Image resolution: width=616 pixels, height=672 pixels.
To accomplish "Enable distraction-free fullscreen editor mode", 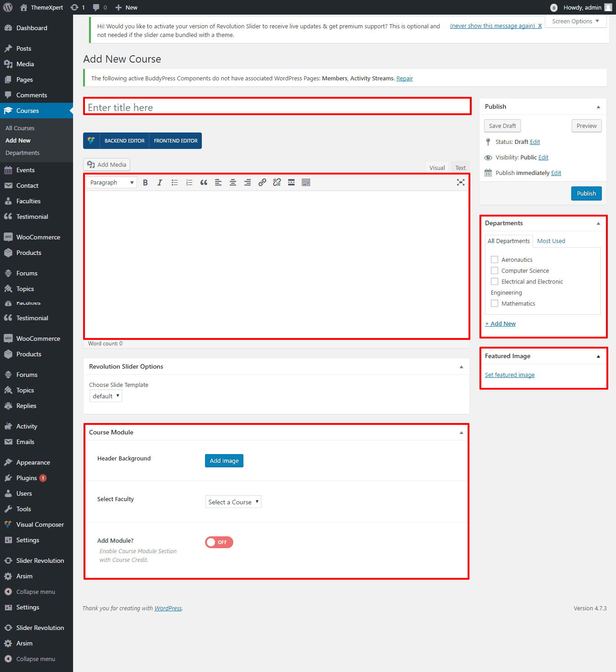I will (461, 183).
